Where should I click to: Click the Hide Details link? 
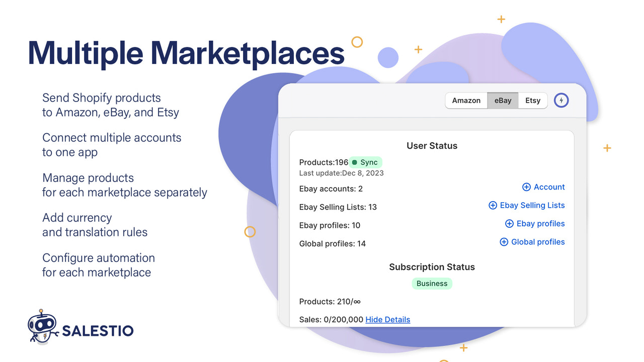387,319
